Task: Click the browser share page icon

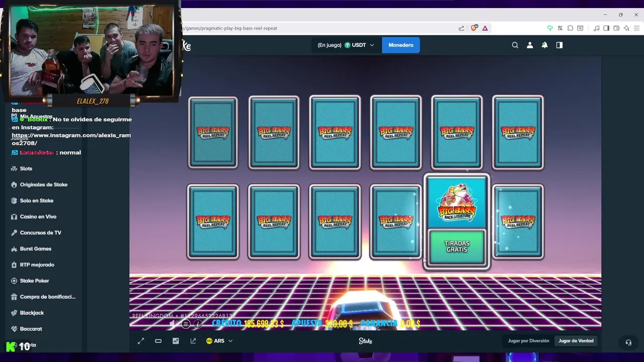Action: point(461,28)
